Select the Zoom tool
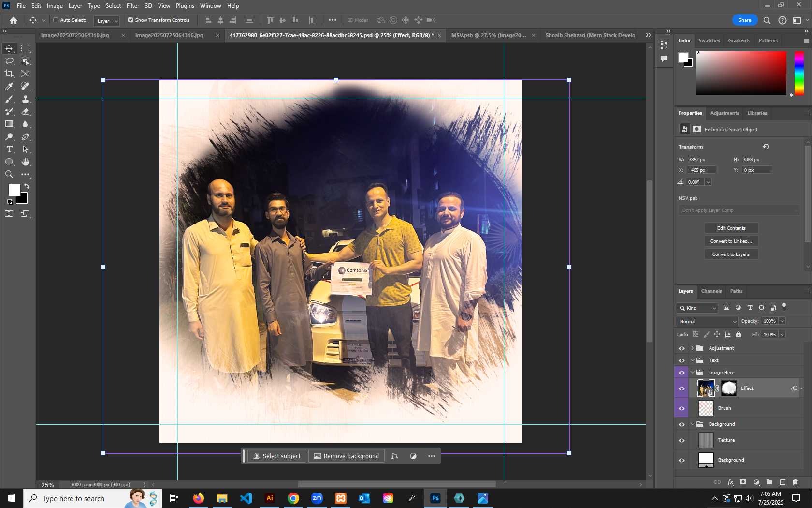Screen dimensions: 812x508 pyautogui.click(x=9, y=175)
